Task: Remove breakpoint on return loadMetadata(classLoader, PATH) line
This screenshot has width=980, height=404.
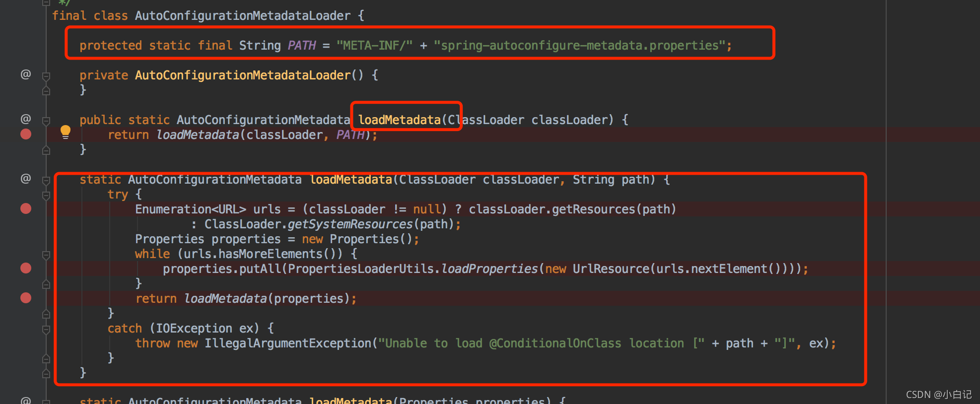Action: 26,134
